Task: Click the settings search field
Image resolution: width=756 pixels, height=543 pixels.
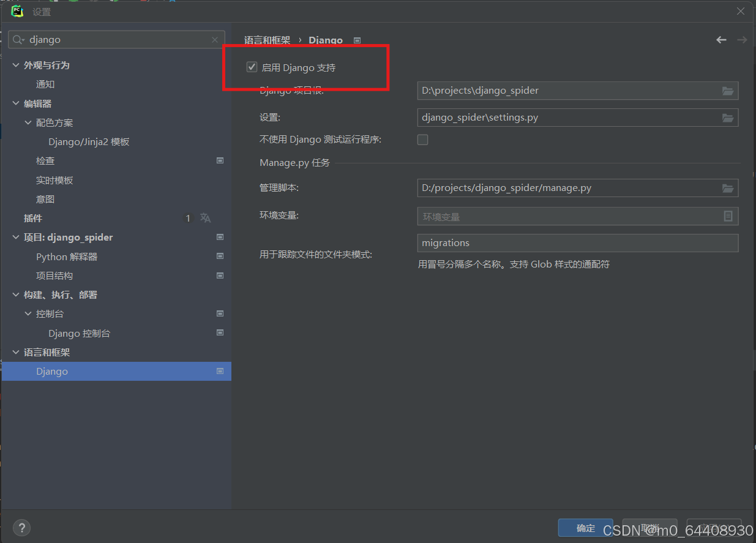Action: [116, 40]
